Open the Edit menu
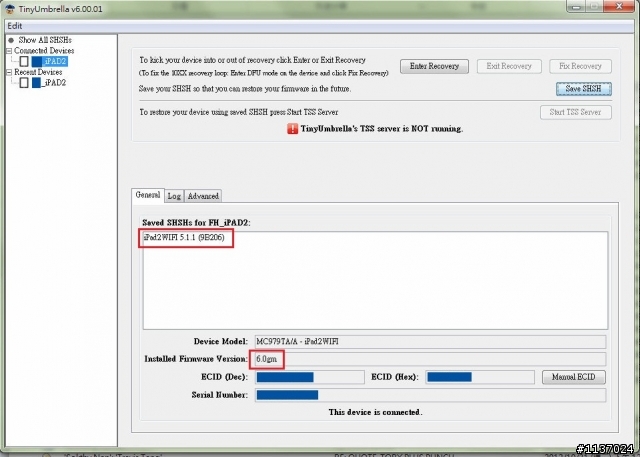This screenshot has height=457, width=640. click(15, 26)
